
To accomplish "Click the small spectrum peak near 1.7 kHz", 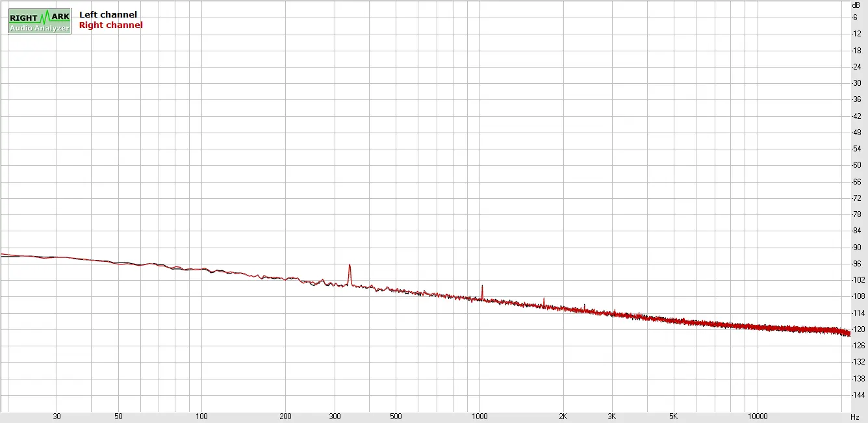I will 544,300.
